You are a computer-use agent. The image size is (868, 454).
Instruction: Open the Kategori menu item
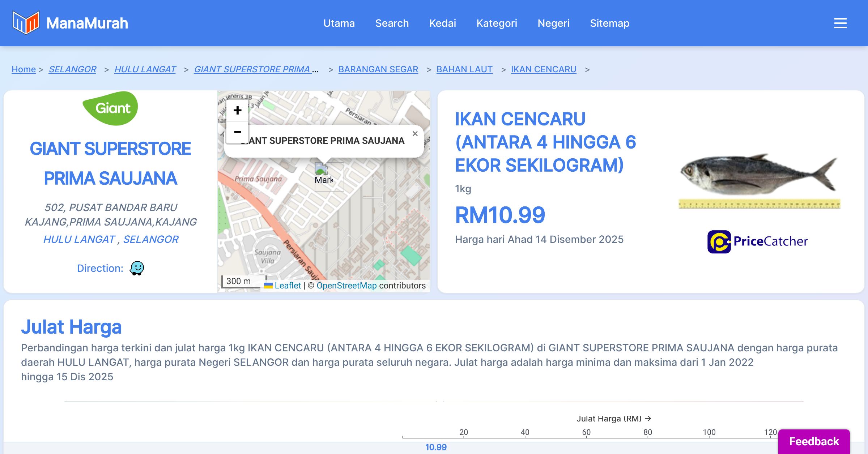497,23
